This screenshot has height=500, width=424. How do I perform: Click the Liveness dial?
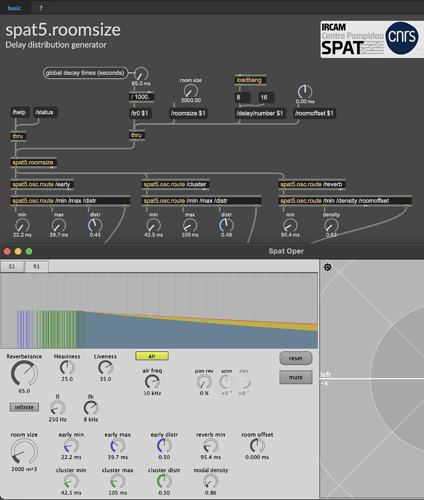coord(105,368)
